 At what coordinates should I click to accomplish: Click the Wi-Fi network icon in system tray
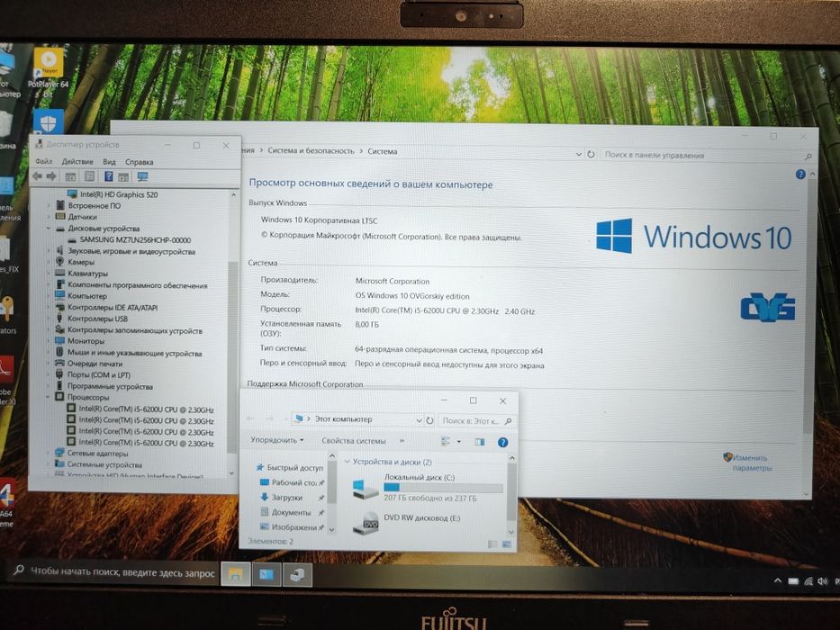tap(808, 581)
